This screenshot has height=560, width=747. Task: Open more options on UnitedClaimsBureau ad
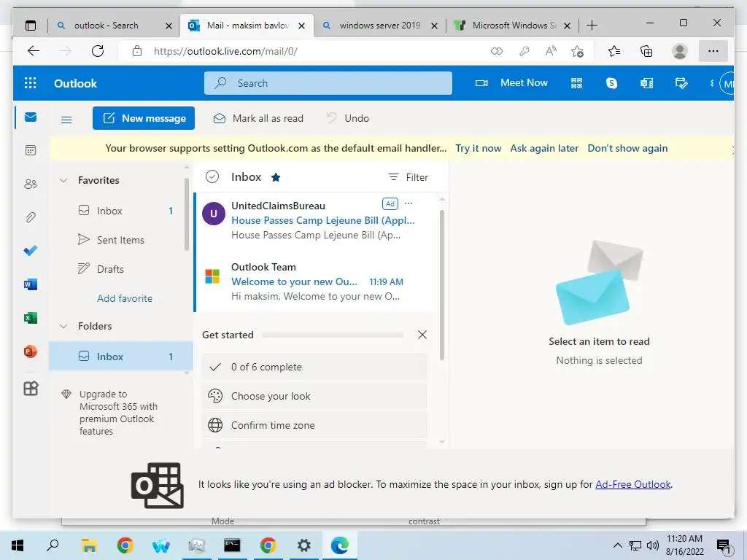click(x=409, y=203)
